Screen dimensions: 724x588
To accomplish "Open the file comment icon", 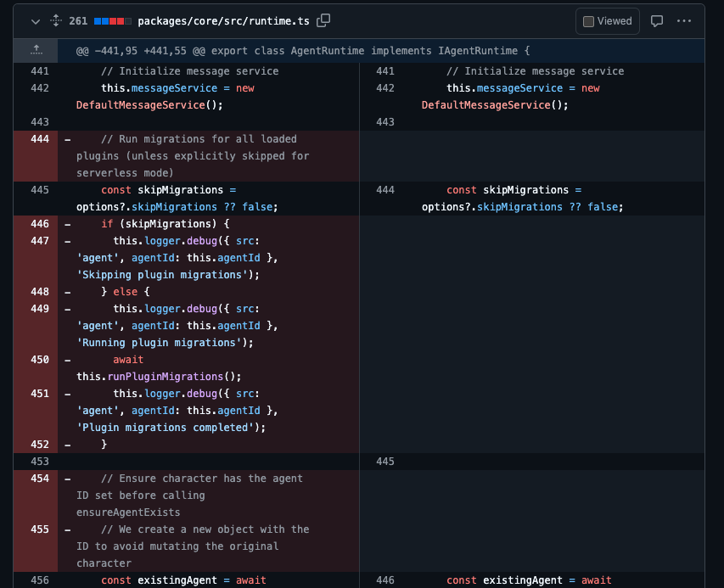I will click(656, 21).
